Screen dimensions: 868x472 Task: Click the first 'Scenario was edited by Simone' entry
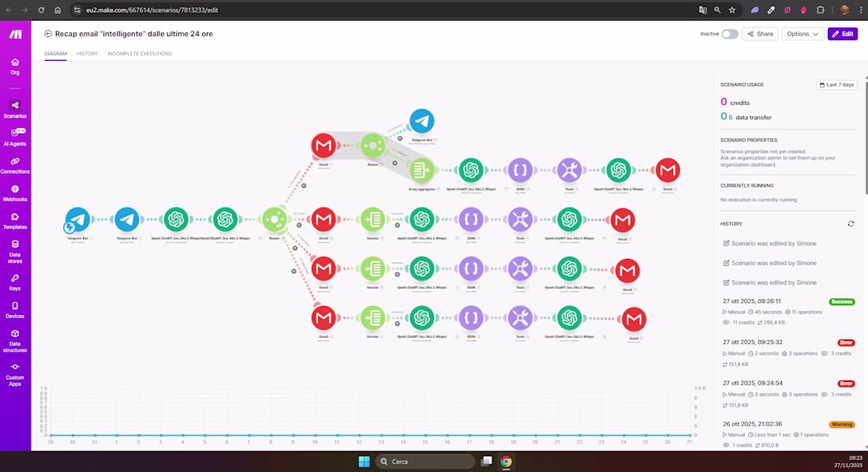[x=769, y=243]
